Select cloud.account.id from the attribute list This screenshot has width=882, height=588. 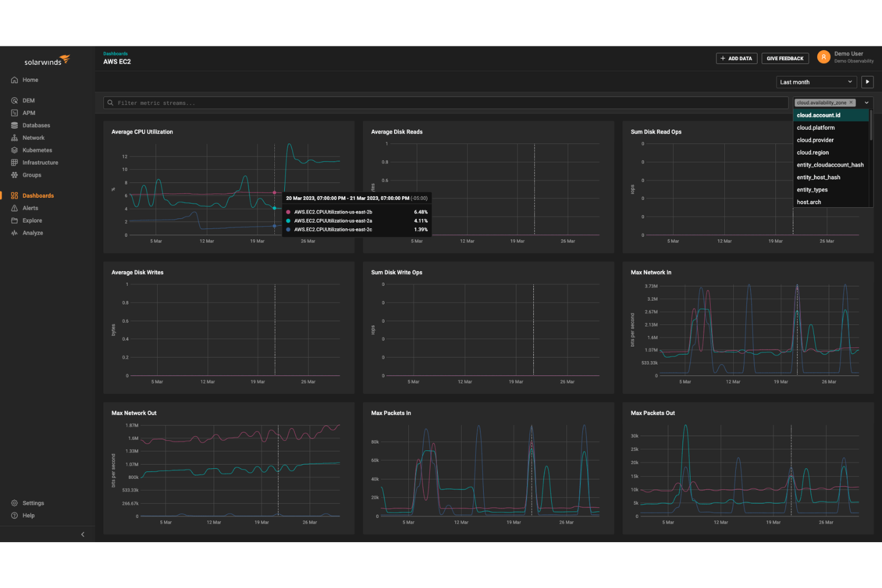[818, 114]
